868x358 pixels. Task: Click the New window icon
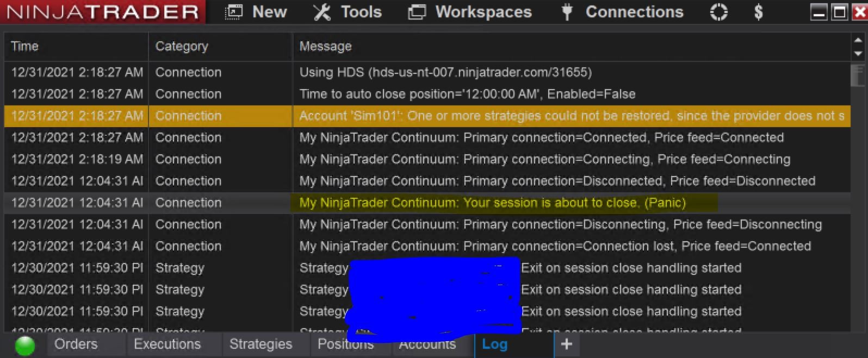234,12
